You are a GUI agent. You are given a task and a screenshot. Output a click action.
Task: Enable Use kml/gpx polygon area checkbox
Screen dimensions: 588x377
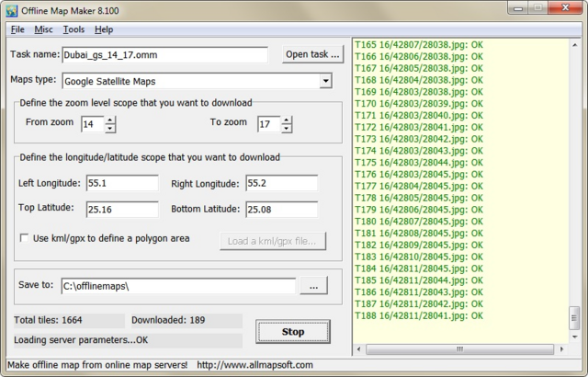(x=24, y=238)
